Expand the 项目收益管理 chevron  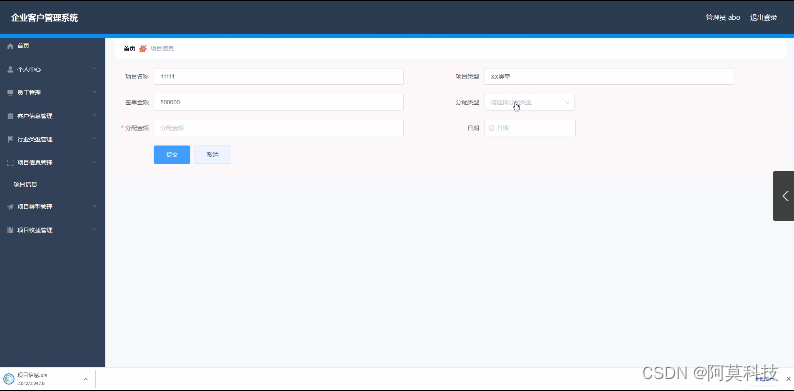94,229
